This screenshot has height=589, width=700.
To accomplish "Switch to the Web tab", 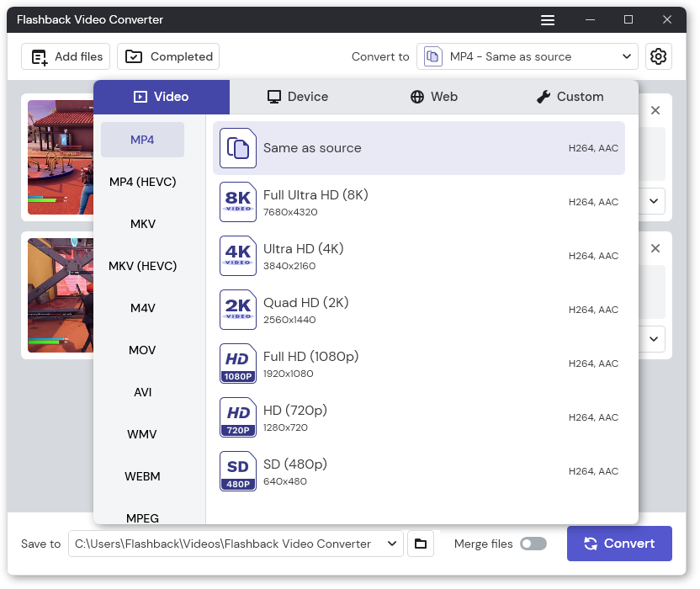I will pyautogui.click(x=434, y=97).
